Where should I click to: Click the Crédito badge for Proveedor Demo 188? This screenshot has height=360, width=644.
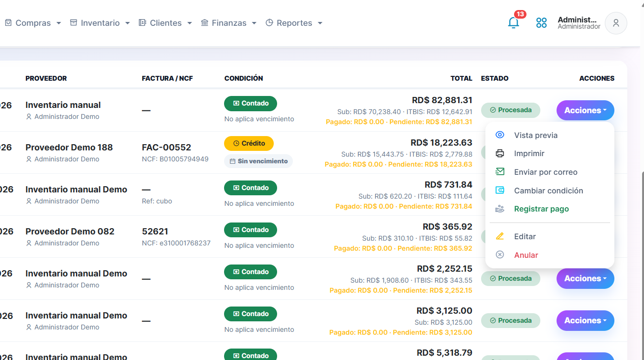(248, 143)
